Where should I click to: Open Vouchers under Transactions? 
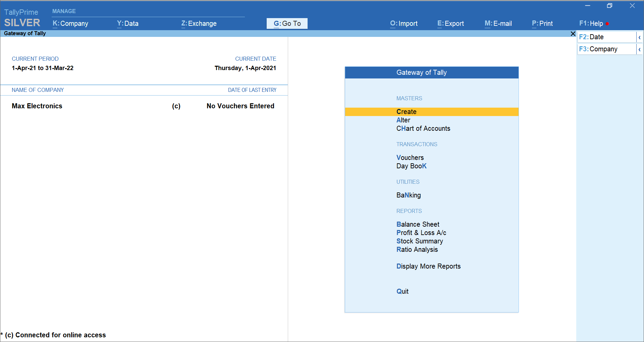410,158
